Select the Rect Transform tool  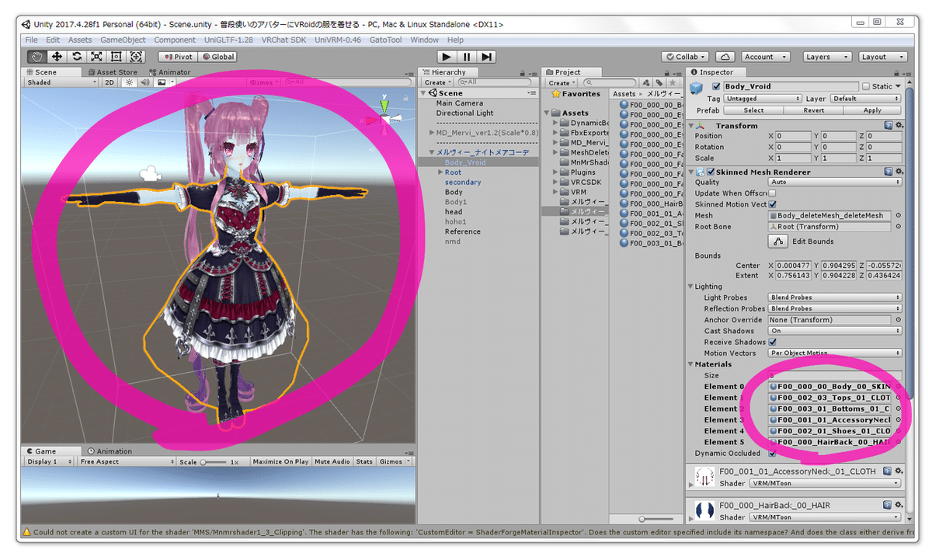pos(116,57)
